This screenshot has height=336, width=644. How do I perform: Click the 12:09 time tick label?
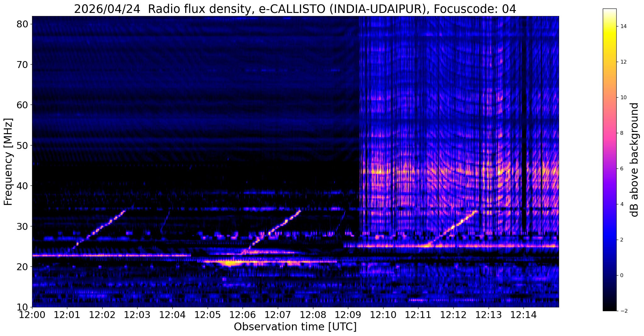coord(348,315)
